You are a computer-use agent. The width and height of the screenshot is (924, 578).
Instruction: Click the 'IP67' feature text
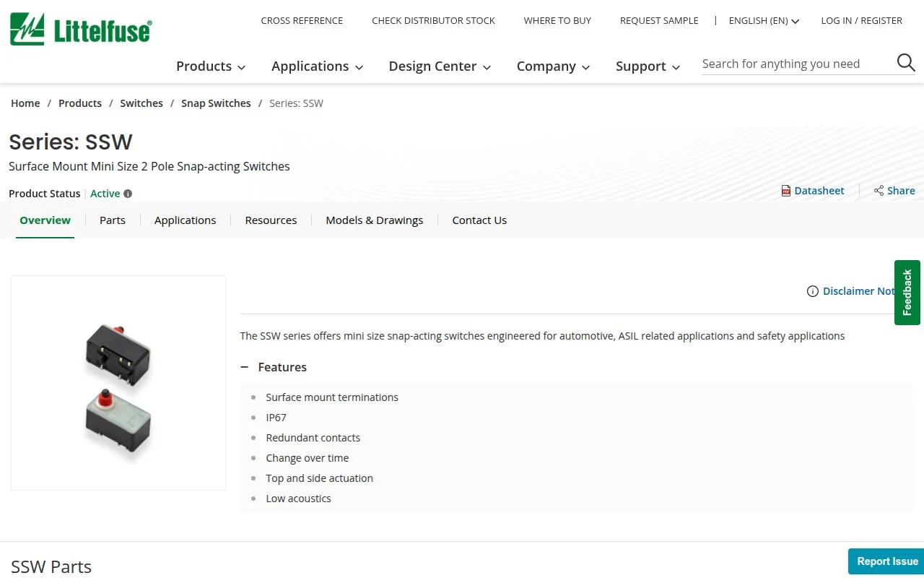pos(276,418)
